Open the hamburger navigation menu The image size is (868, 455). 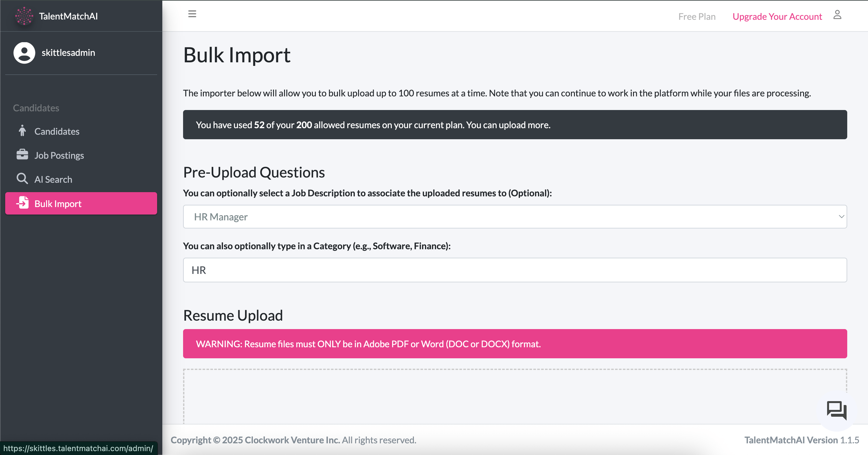point(192,14)
